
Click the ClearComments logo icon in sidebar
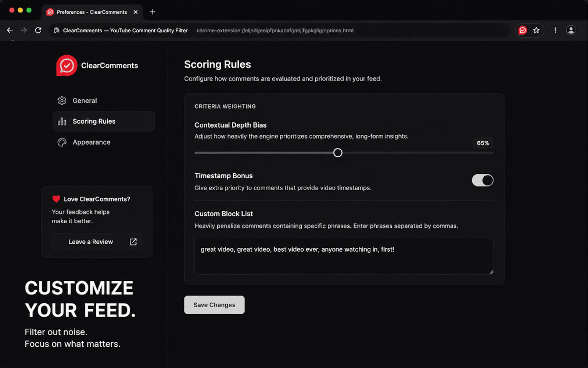pos(67,66)
